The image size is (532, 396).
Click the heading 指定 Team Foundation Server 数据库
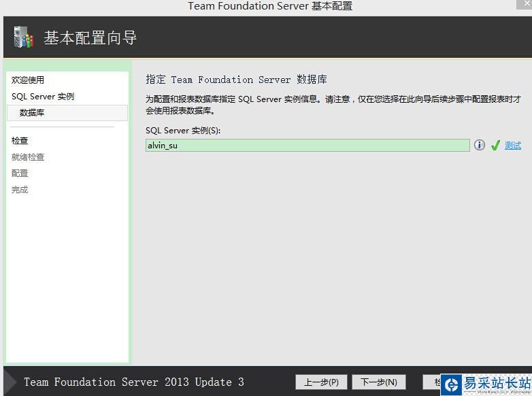(236, 80)
